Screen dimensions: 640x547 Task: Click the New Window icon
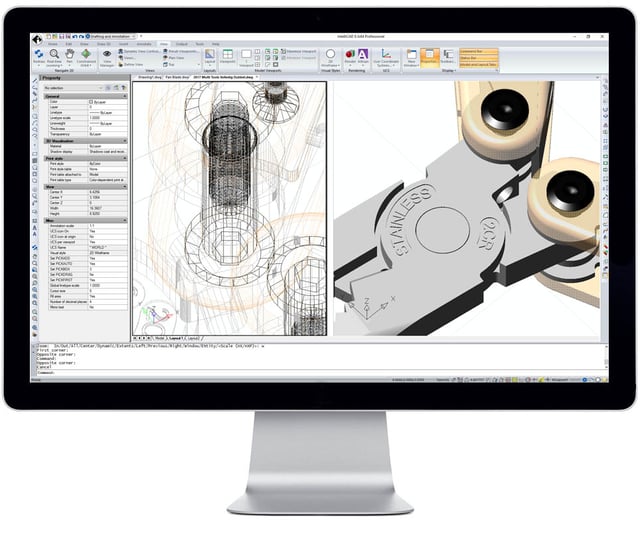(411, 56)
